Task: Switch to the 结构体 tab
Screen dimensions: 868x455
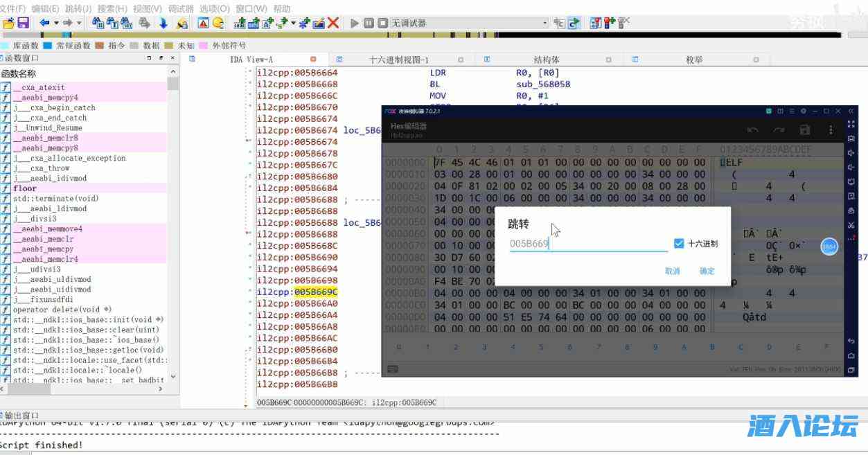Action: [546, 60]
